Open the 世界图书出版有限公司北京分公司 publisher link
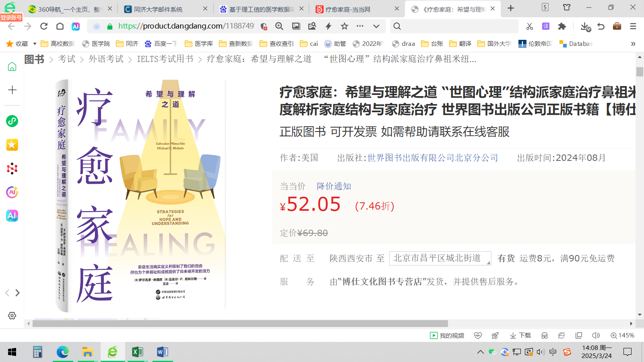644x362 pixels. [433, 158]
